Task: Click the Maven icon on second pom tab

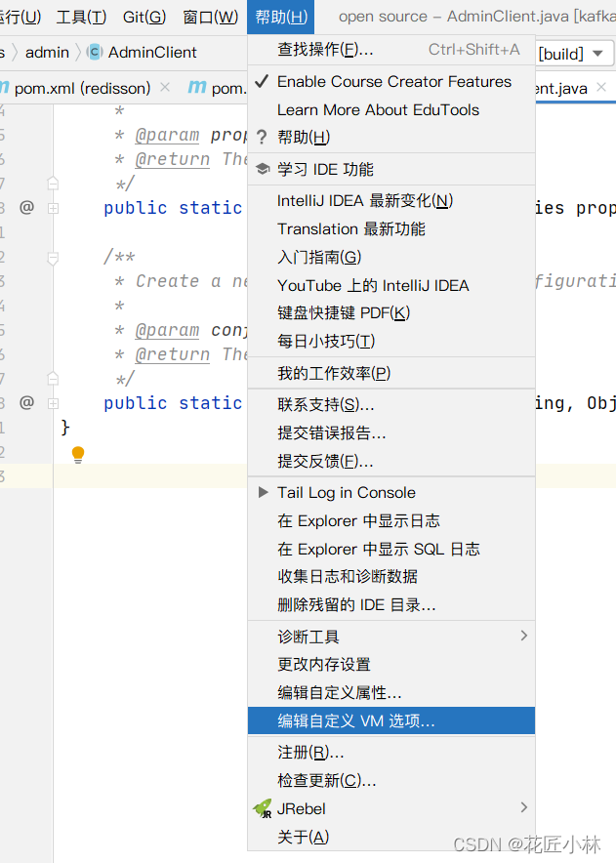Action: pos(197,87)
